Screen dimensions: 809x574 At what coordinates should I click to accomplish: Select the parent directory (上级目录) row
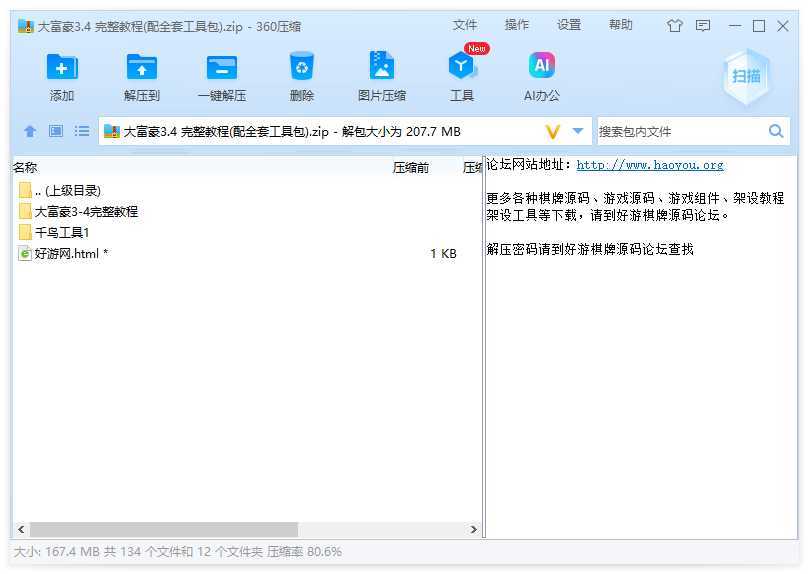[x=246, y=190]
